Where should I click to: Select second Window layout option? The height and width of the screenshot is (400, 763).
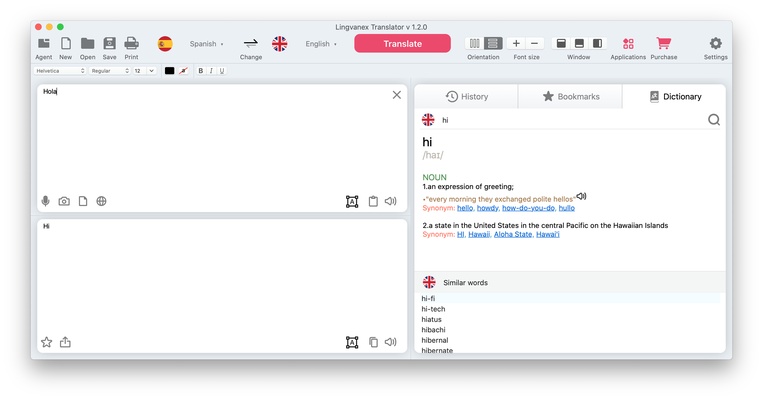tap(579, 43)
